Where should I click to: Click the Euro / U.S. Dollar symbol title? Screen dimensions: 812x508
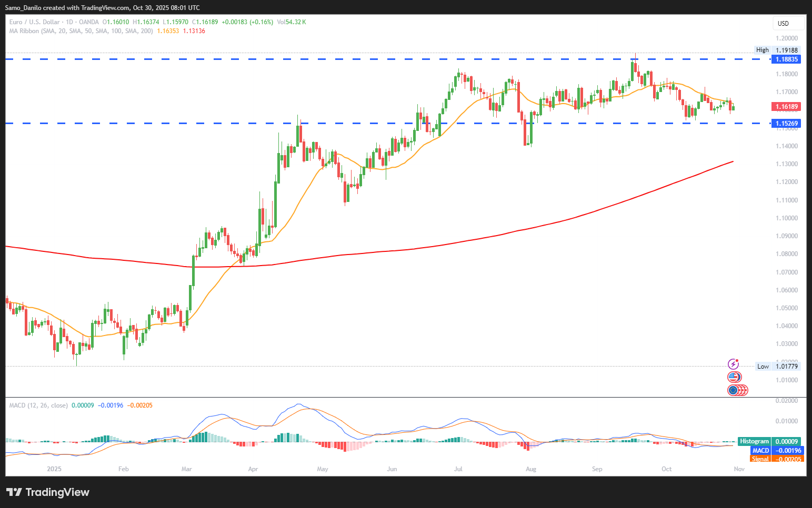click(x=34, y=22)
